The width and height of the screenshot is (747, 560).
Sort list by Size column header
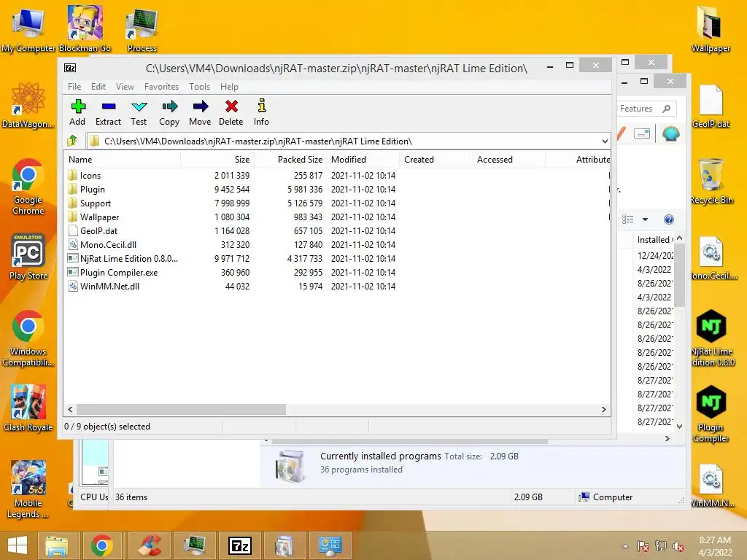217,160
